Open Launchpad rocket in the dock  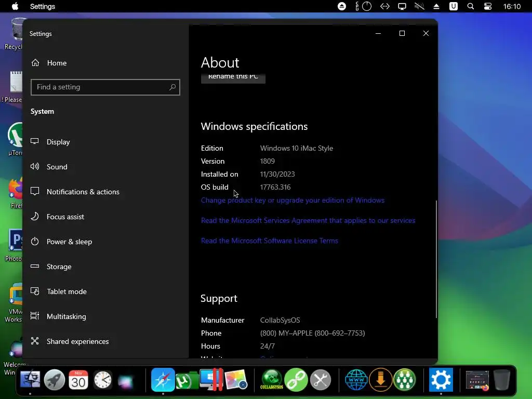54,380
